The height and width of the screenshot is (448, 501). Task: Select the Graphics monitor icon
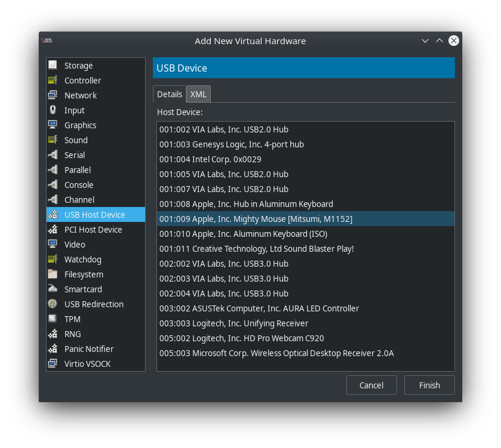pos(53,125)
